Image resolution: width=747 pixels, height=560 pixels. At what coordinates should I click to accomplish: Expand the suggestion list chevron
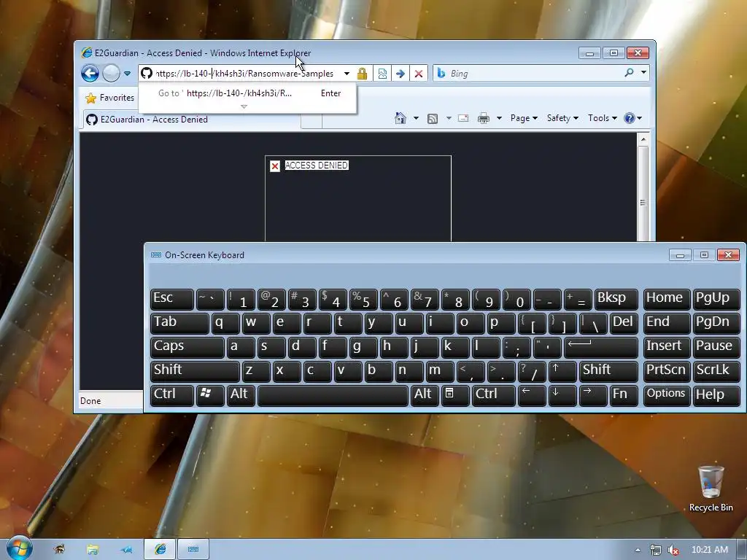pos(244,106)
